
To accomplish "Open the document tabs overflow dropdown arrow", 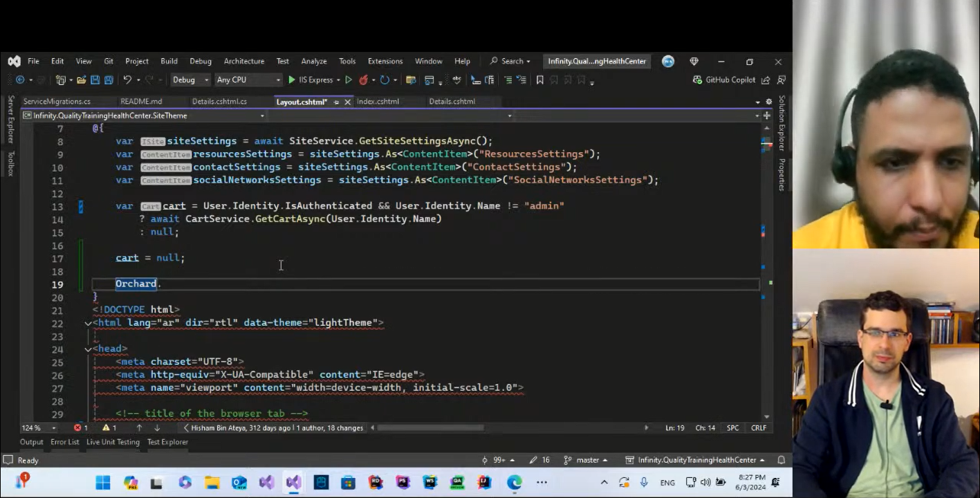I will 758,102.
